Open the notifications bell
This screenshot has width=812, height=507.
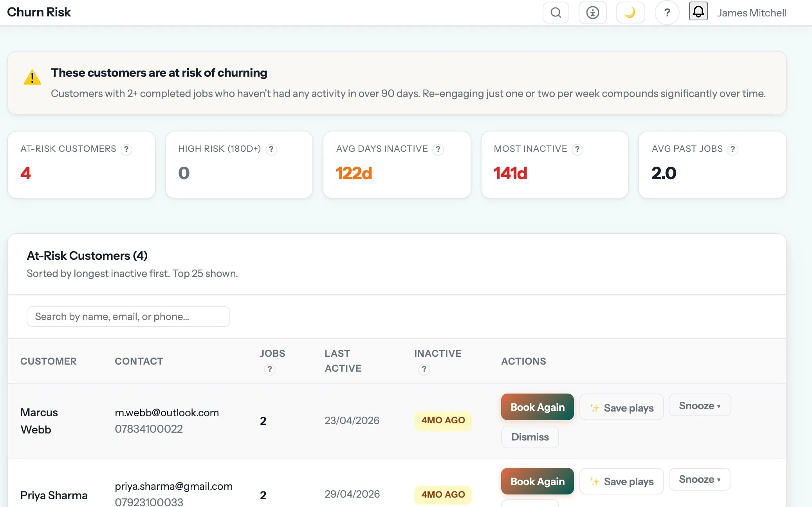(698, 11)
